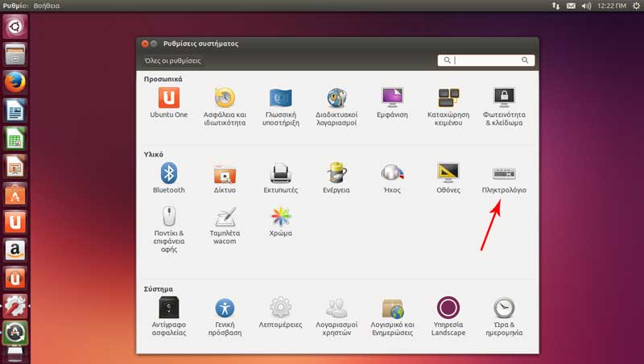Open Software Updater launcher icon
The height and width of the screenshot is (364, 644).
[15, 333]
